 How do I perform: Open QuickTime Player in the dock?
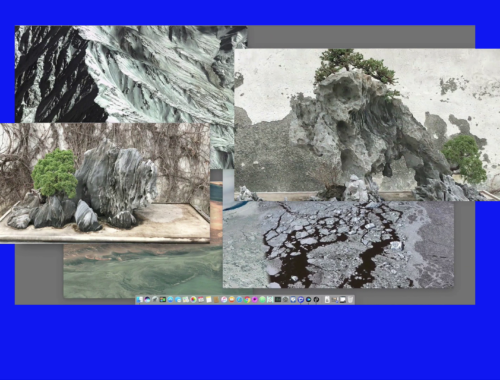(x=308, y=300)
